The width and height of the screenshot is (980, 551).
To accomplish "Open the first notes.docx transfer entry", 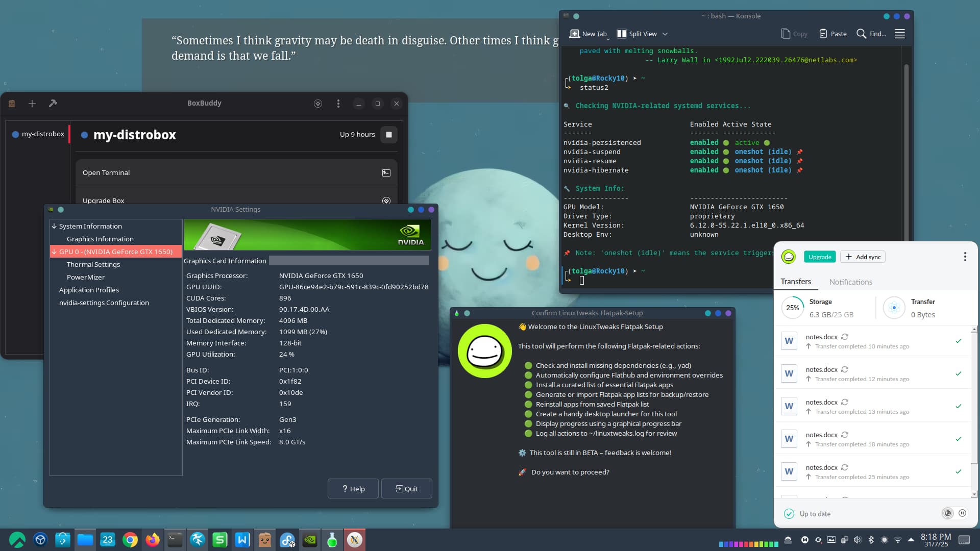I will click(x=821, y=337).
